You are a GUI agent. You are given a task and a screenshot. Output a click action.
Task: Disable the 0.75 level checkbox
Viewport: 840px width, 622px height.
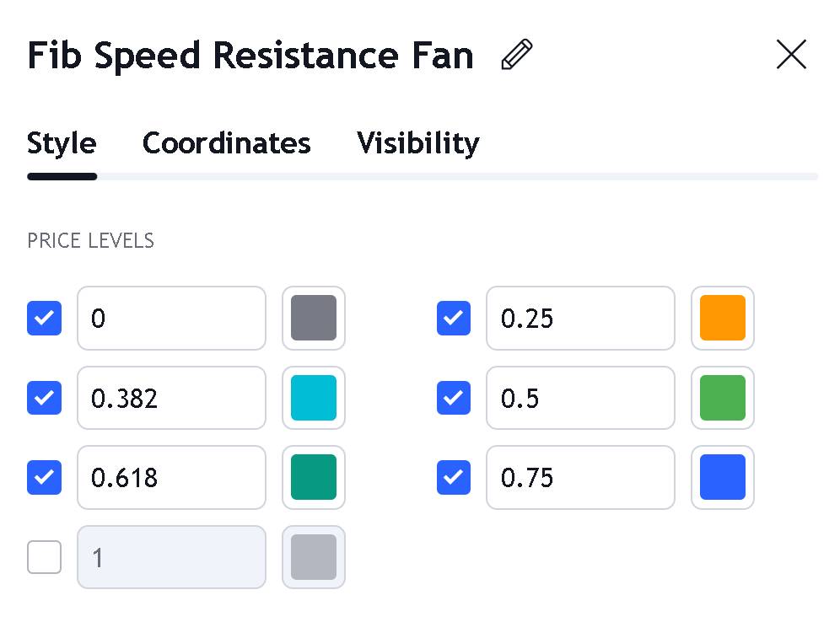tap(454, 477)
